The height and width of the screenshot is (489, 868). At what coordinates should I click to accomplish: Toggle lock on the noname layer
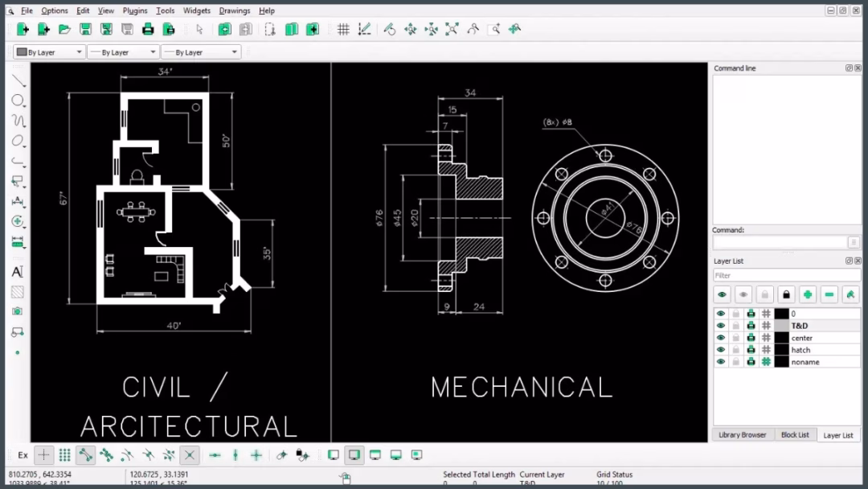pos(735,362)
